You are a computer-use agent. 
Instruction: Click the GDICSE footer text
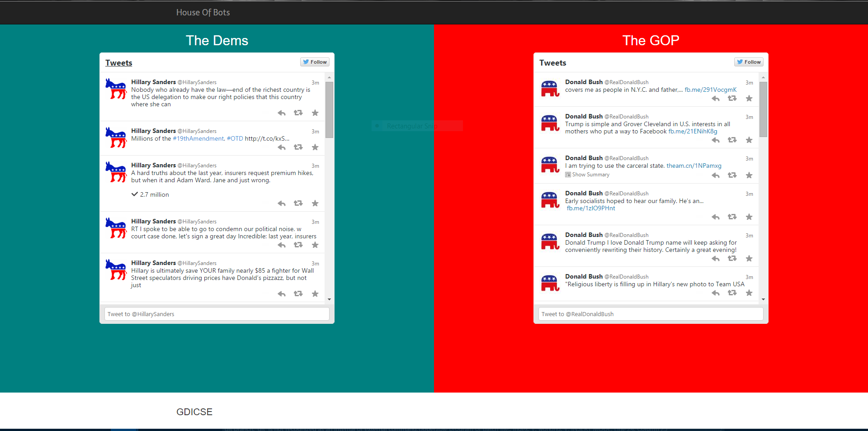(x=194, y=412)
